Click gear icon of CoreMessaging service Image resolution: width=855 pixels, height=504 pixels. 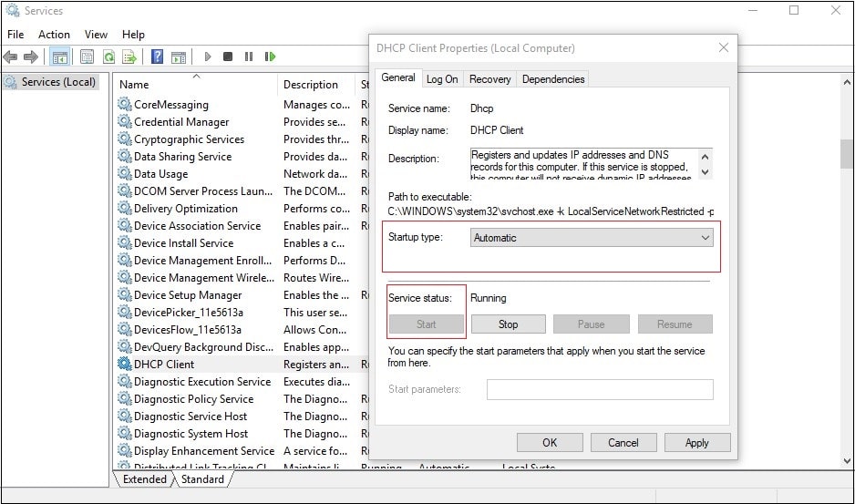coord(125,104)
